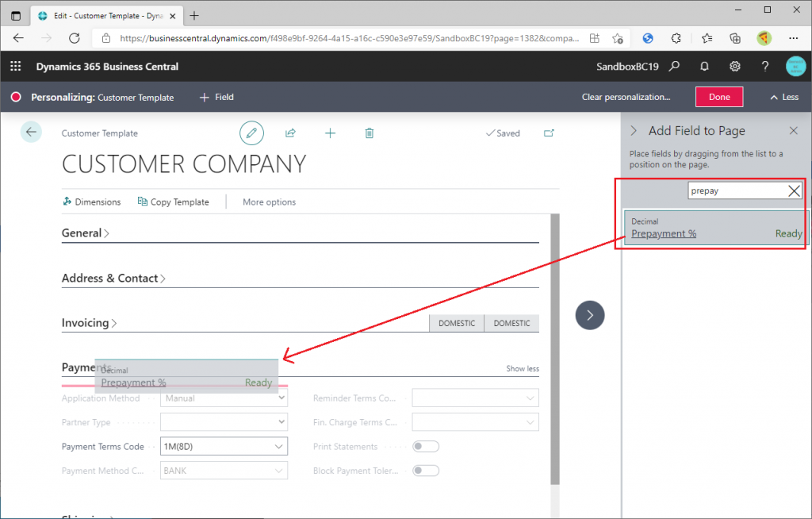Click the CUSTOMER COMPANY page title

(x=184, y=163)
